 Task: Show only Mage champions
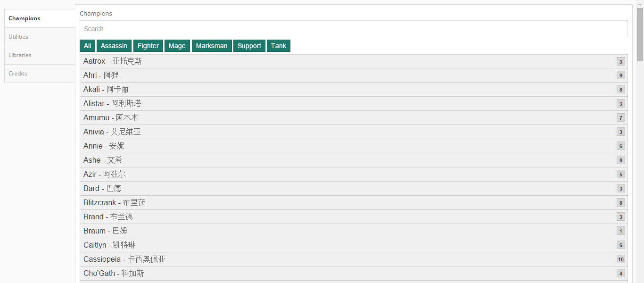[x=177, y=46]
